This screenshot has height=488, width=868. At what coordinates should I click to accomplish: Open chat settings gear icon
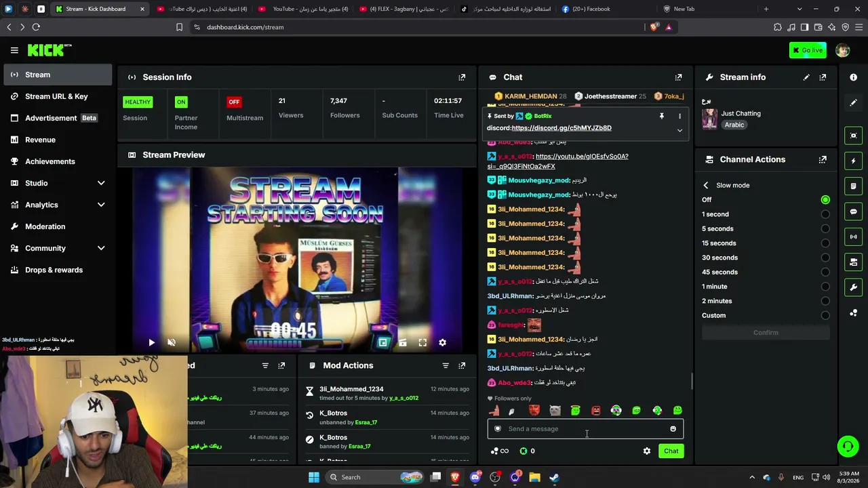(647, 451)
